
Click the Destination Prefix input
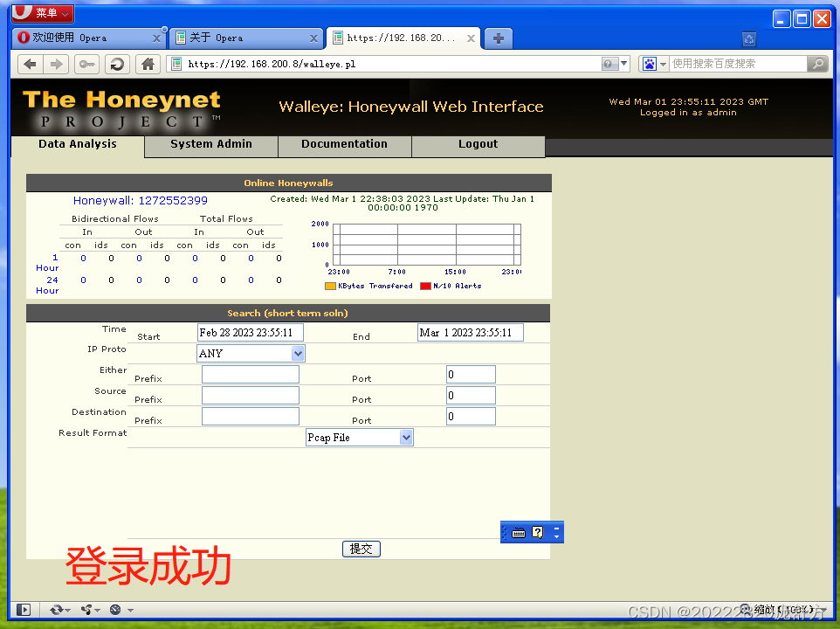click(x=251, y=417)
